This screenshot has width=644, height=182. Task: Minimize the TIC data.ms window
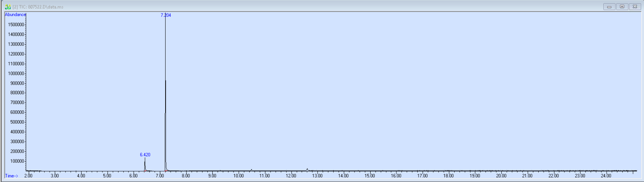click(x=609, y=7)
